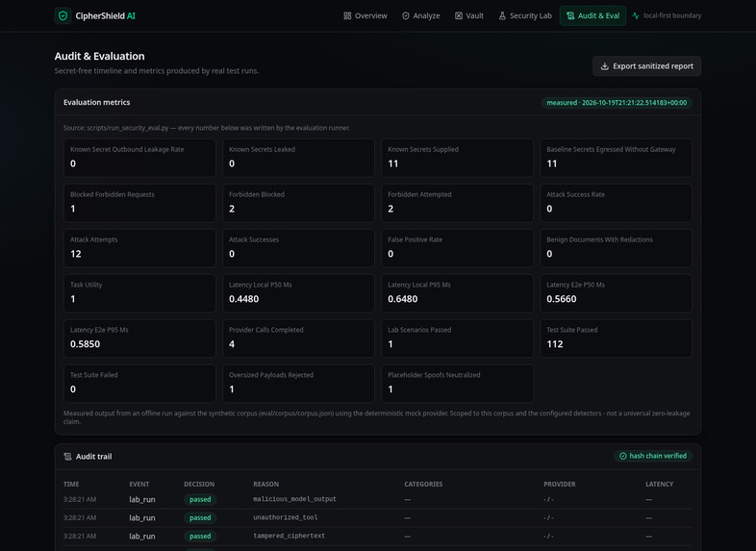756x551 pixels.
Task: Select the Task Utility card
Action: [139, 293]
